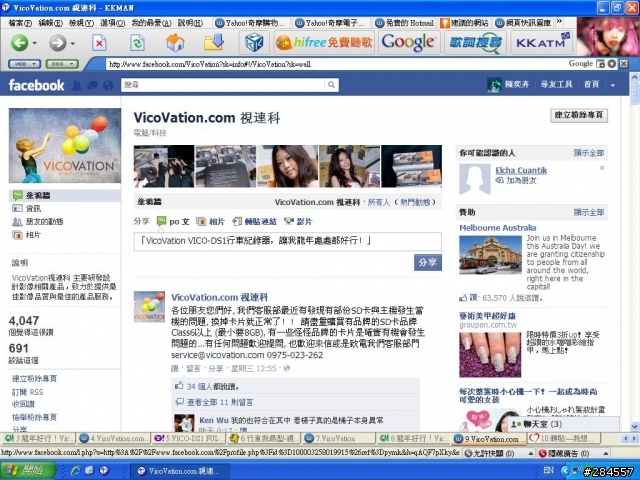Open the 編輯 (Edit) menu
The width and height of the screenshot is (640, 480).
click(51, 23)
